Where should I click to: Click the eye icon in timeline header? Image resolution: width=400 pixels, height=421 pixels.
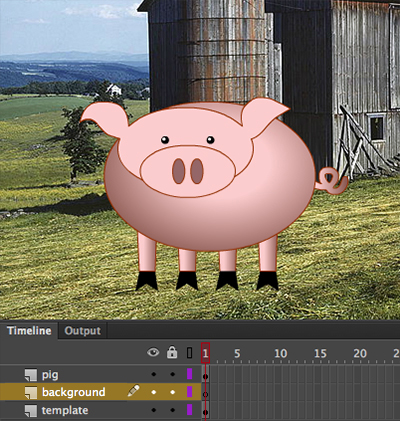[153, 352]
